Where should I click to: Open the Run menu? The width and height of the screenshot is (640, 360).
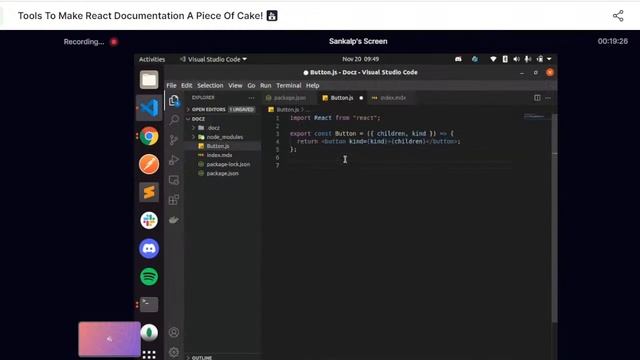click(266, 86)
